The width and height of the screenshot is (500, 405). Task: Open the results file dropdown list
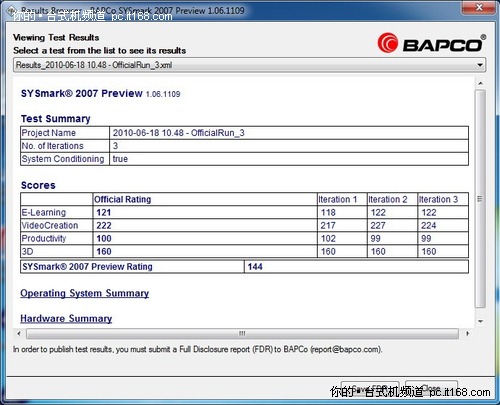coord(249,65)
